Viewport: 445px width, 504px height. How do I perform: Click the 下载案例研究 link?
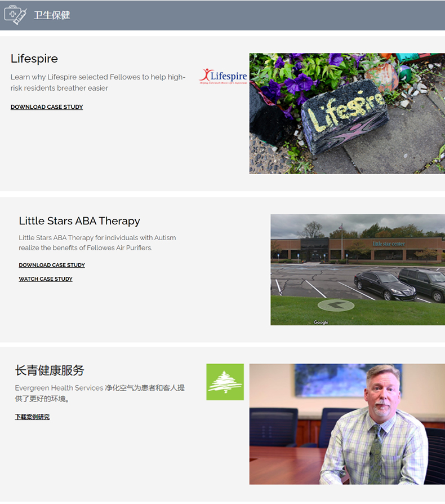pyautogui.click(x=32, y=417)
